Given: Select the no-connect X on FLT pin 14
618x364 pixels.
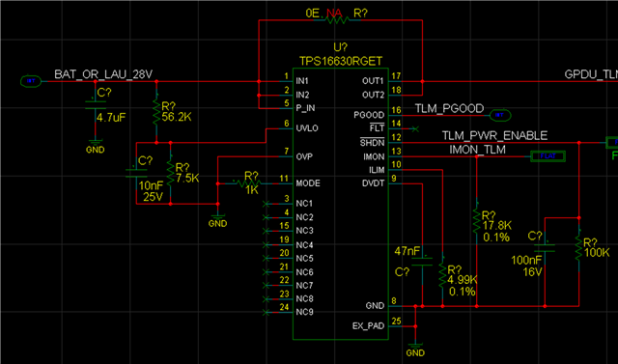Looking at the screenshot, I should click(414, 128).
